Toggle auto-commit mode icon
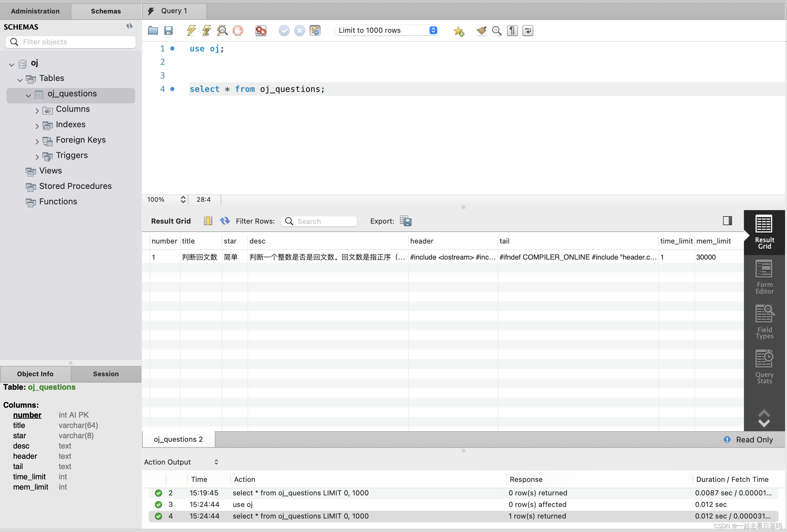This screenshot has width=787, height=532. 315,31
